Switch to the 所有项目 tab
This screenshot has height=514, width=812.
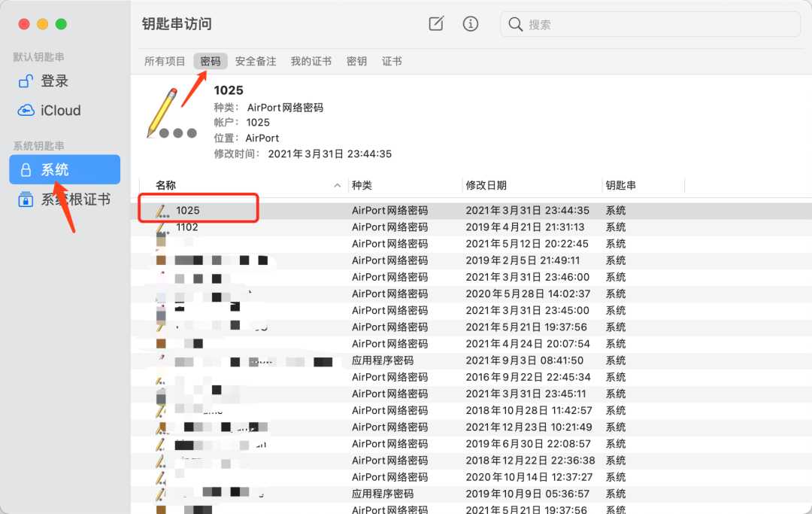coord(165,61)
